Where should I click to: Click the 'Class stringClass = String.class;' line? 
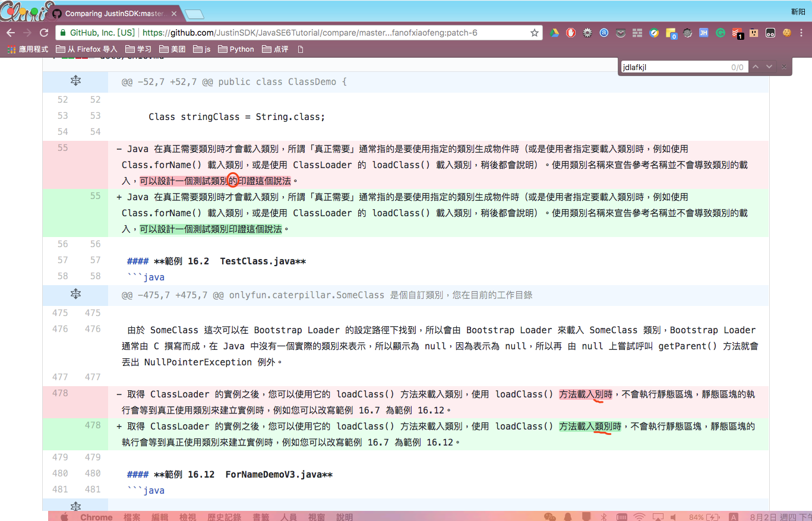click(x=236, y=116)
